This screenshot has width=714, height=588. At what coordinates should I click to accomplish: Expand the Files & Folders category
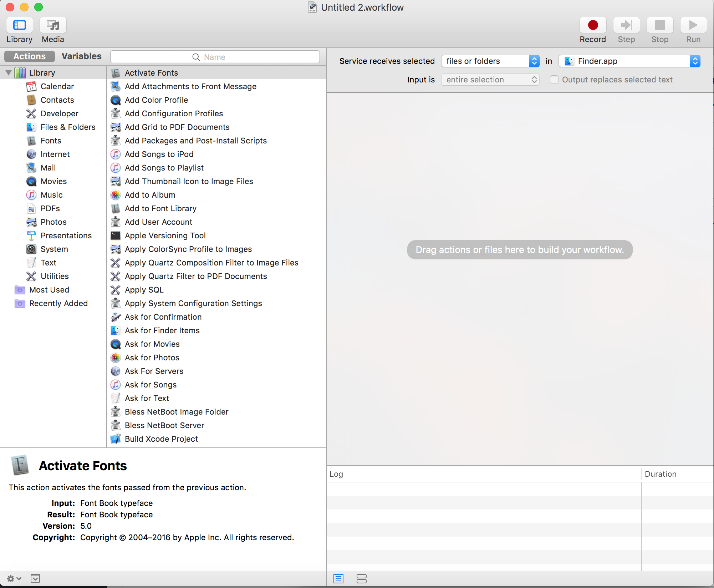pyautogui.click(x=68, y=126)
